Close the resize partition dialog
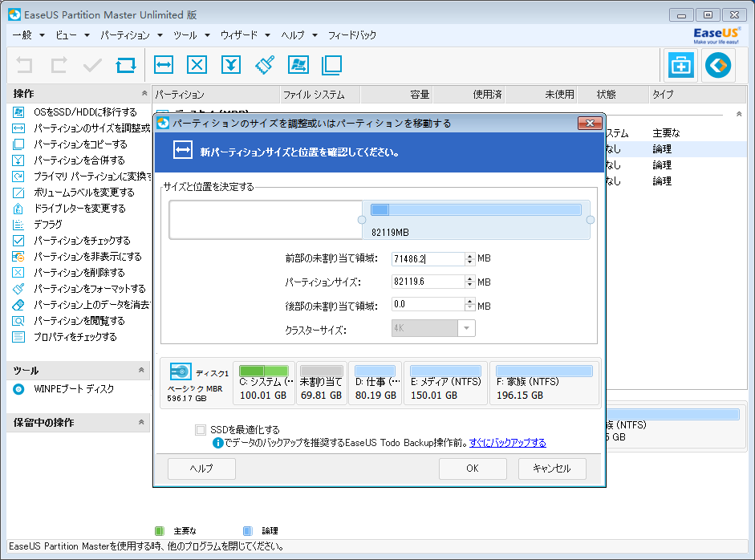The image size is (755, 560). [590, 124]
